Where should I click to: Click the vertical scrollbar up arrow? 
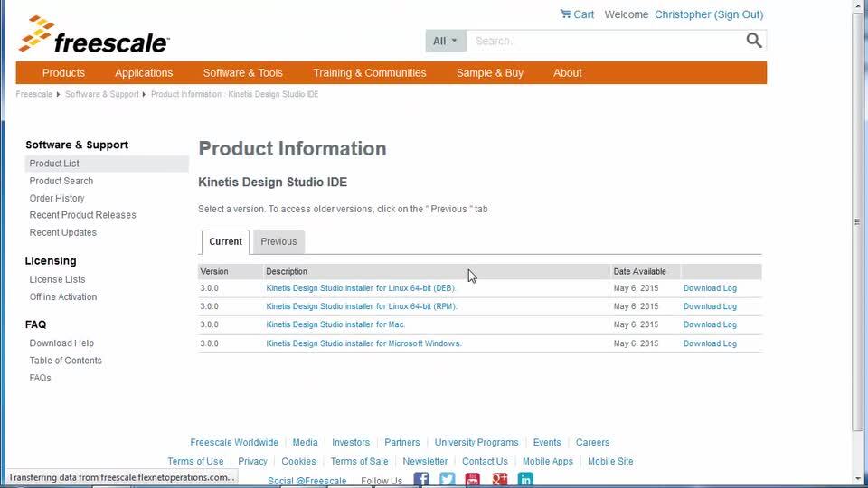pos(857,5)
